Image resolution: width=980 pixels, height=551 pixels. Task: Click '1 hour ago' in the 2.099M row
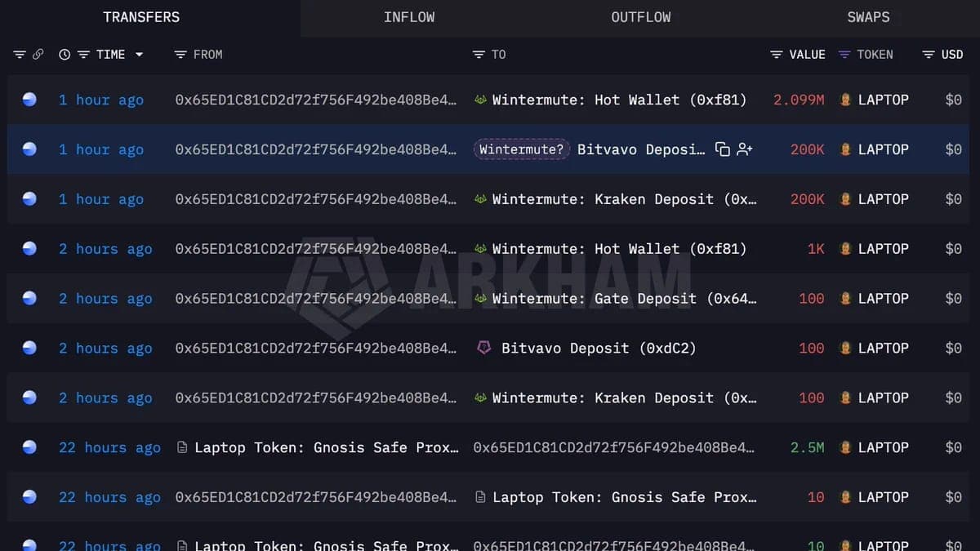[100, 100]
